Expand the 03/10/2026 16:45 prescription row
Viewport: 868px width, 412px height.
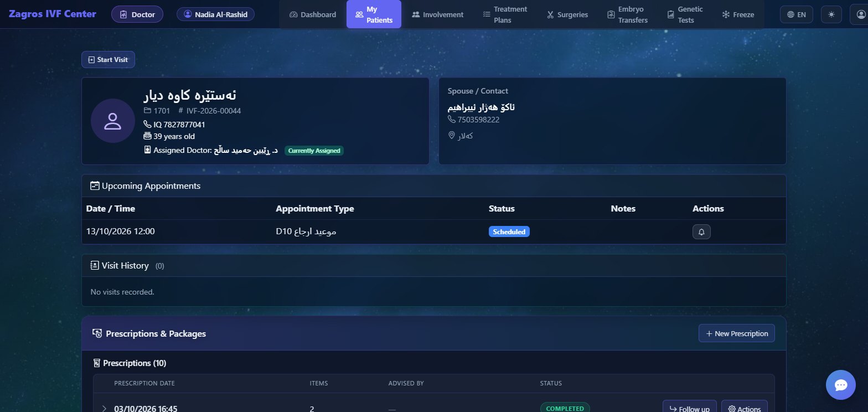(x=104, y=409)
